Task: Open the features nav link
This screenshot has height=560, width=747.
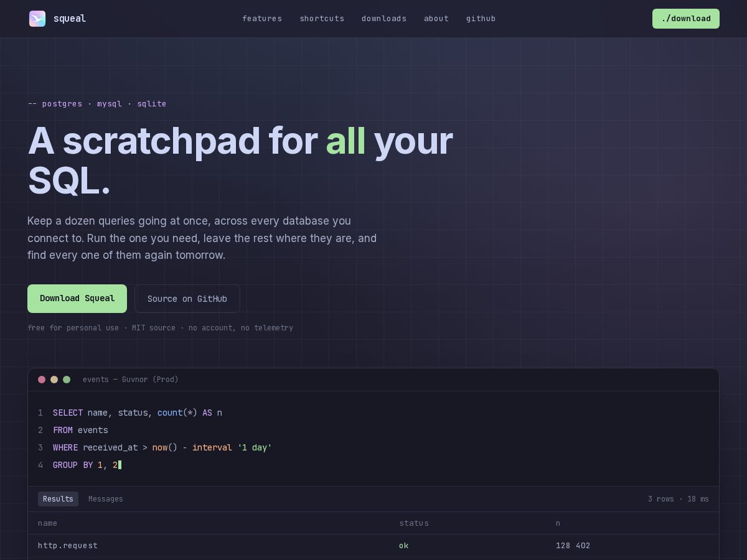Action: pos(262,19)
